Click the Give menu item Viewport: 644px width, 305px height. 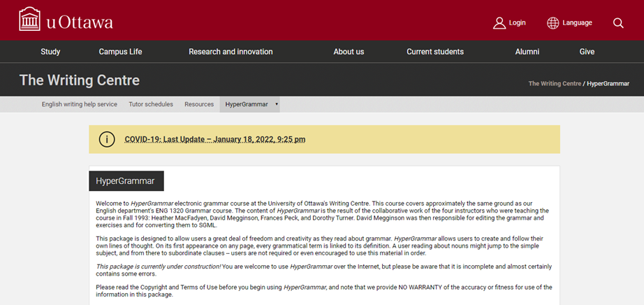[x=587, y=52]
